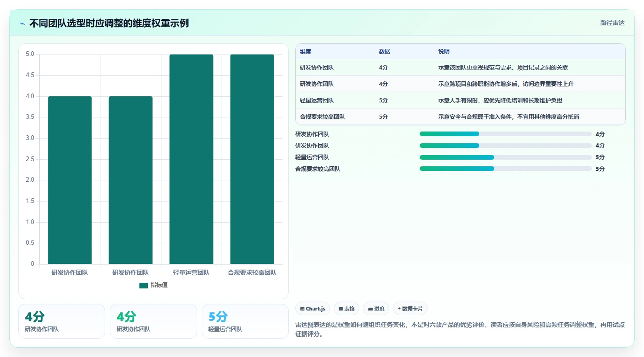Click the 维度 table column header

pos(306,52)
